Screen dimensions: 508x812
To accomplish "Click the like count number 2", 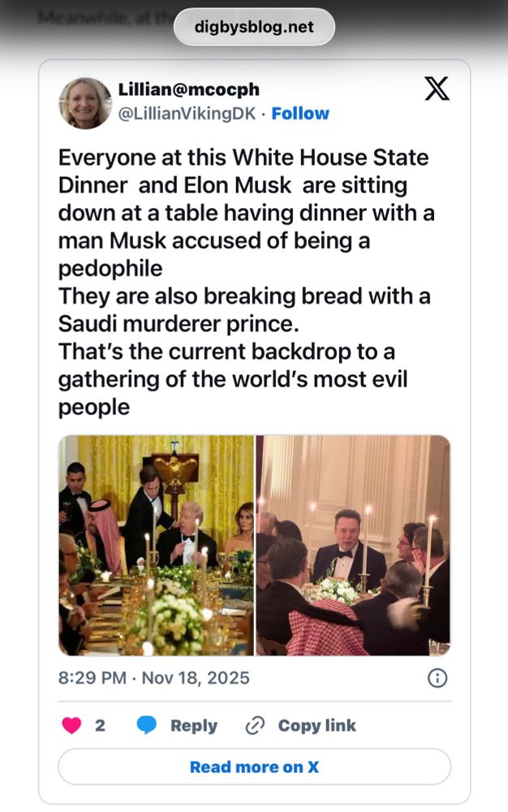I will (x=100, y=725).
